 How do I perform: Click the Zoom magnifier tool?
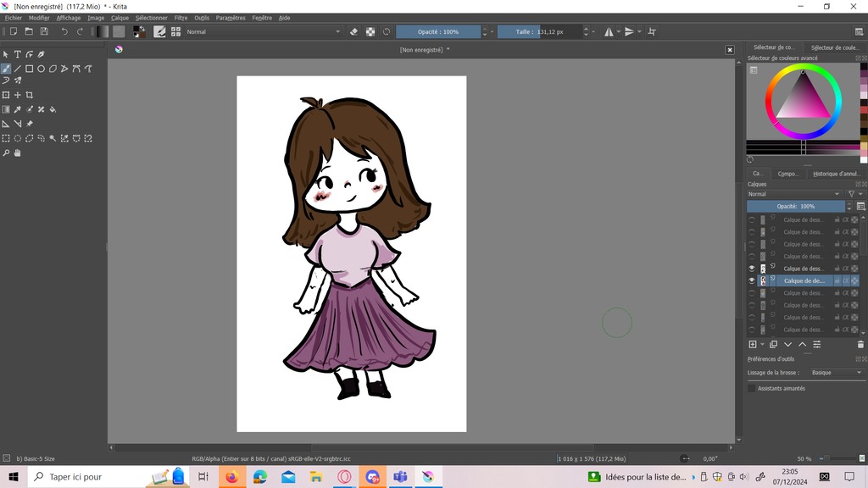tap(6, 153)
